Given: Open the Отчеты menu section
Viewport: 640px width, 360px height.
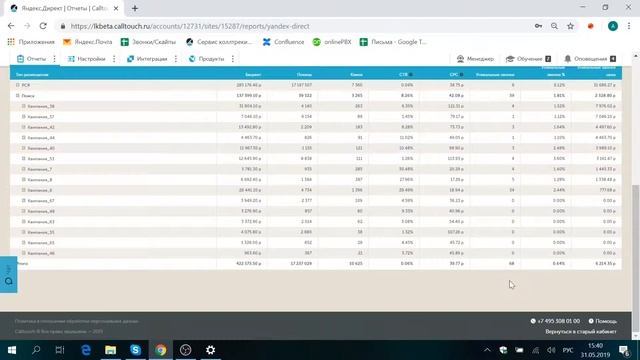Looking at the screenshot, I should (x=31, y=59).
